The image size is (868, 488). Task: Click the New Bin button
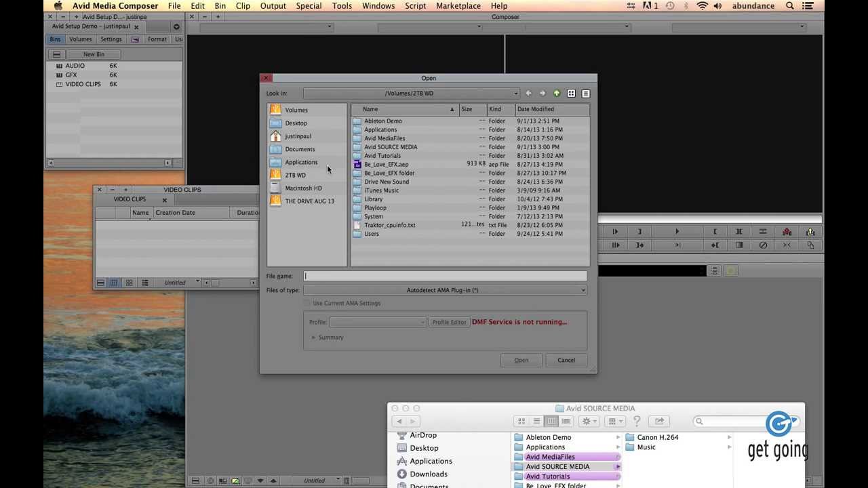coord(94,54)
